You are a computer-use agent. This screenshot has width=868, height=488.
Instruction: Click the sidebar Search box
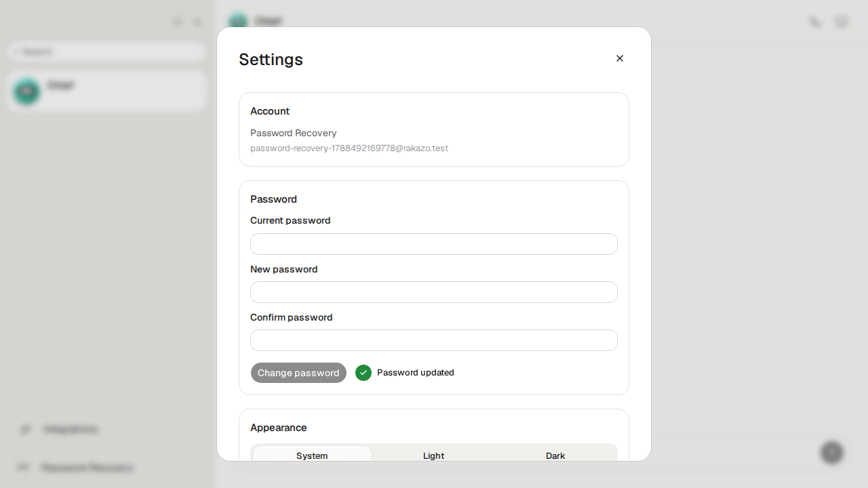107,52
